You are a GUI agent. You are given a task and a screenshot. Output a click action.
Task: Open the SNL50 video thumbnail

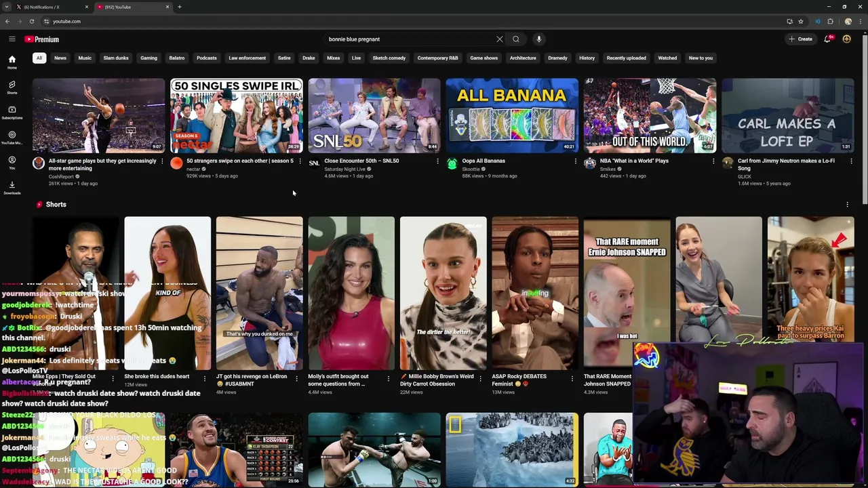[x=374, y=115]
